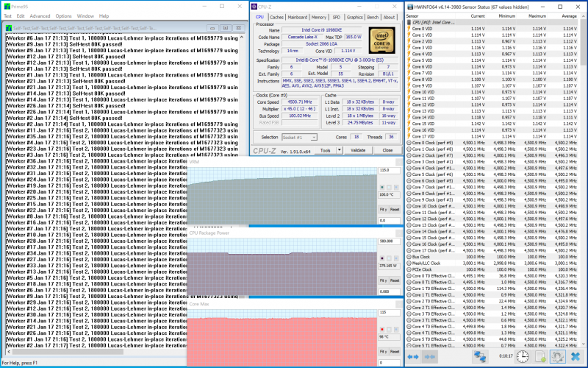Click the icon beside Mesh/LLC Clock sensor

[x=409, y=263]
